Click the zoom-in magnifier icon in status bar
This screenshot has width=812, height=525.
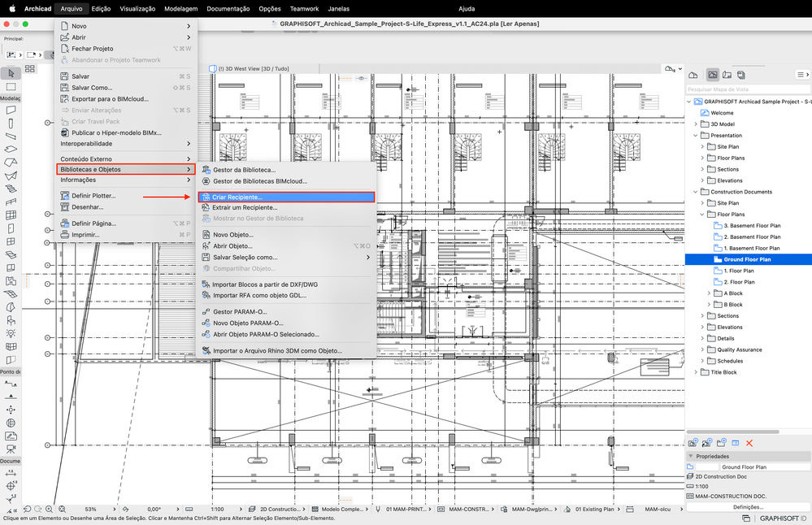(x=49, y=509)
